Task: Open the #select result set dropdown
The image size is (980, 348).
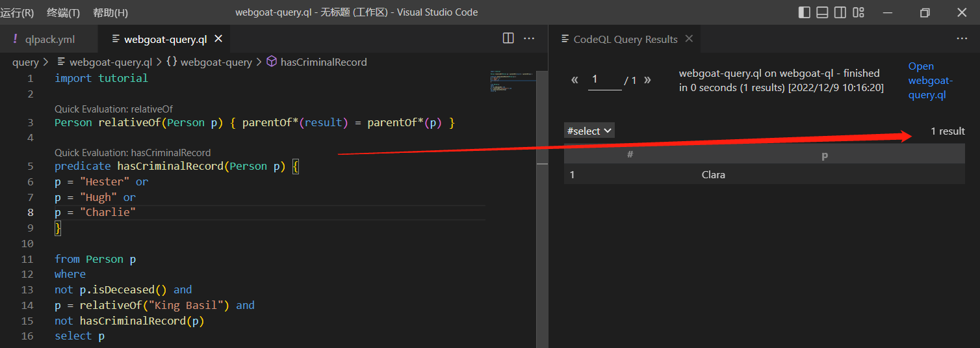Action: coord(589,131)
